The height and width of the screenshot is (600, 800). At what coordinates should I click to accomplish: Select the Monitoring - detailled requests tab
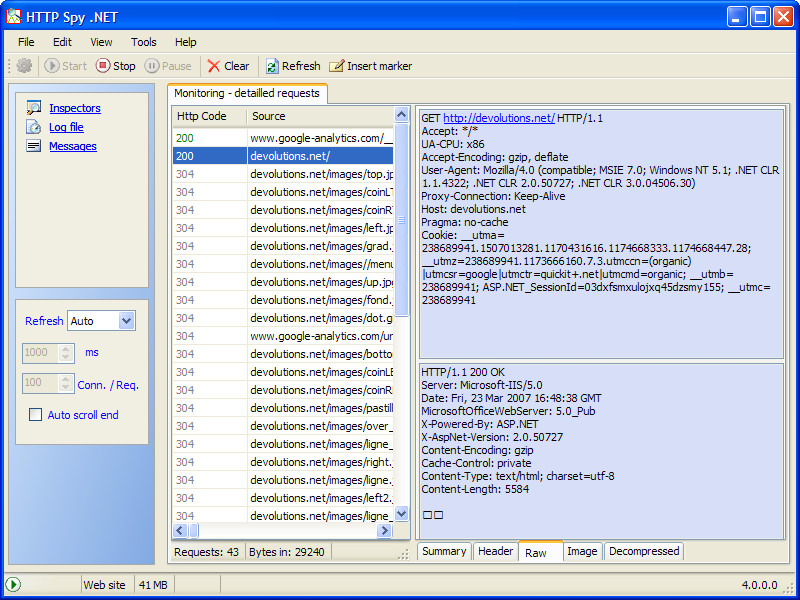tap(247, 93)
